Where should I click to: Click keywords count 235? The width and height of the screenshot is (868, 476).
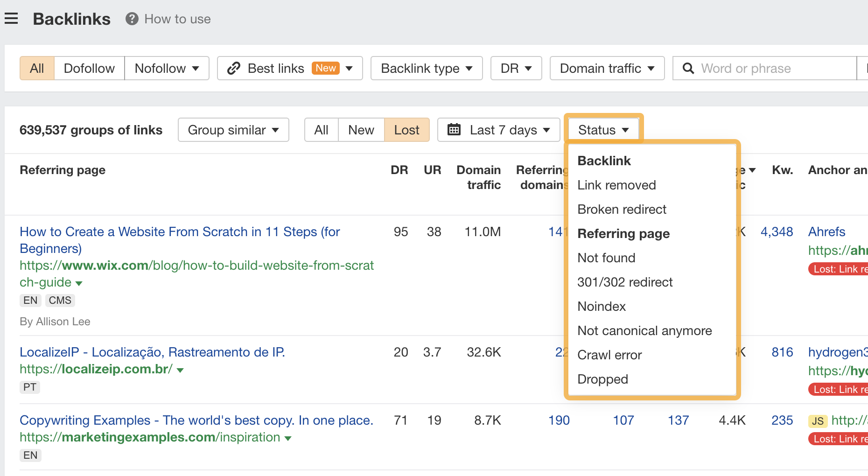pos(782,420)
